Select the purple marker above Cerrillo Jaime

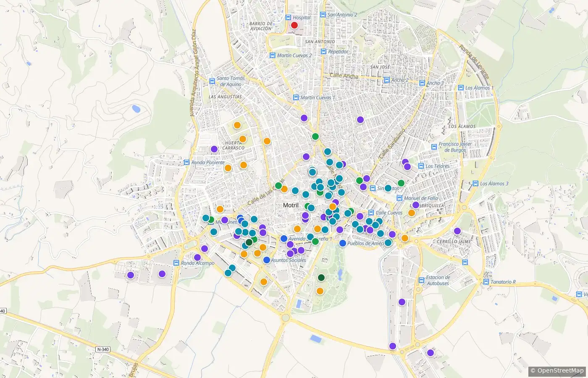tap(457, 231)
